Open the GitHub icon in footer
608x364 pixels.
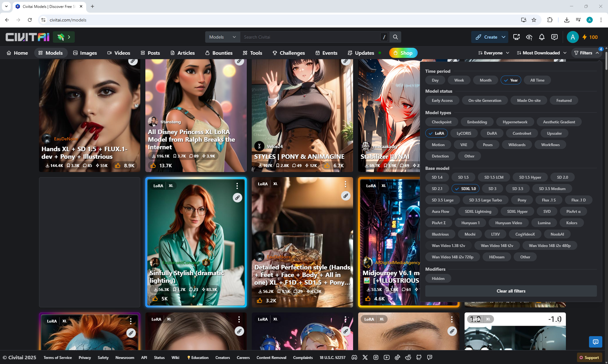pyautogui.click(x=419, y=357)
